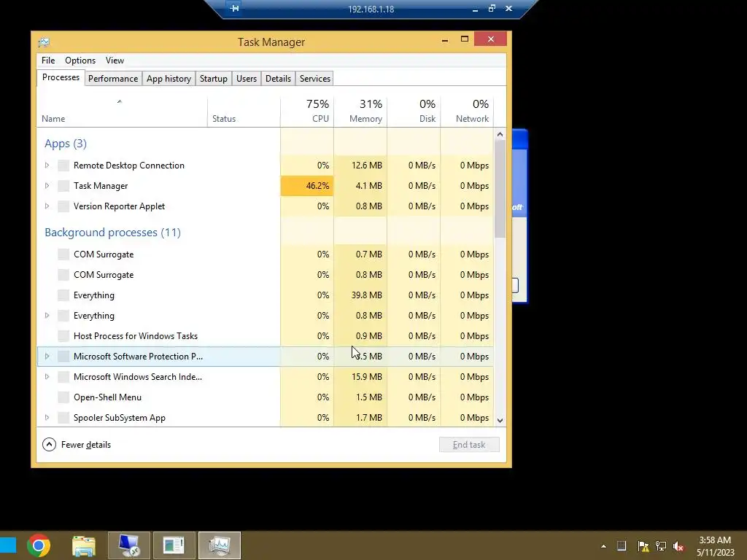Expand the second Everything process

47,315
